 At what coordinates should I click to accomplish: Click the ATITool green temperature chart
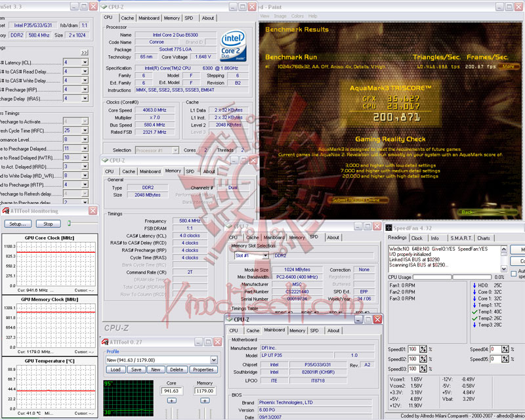point(128,398)
